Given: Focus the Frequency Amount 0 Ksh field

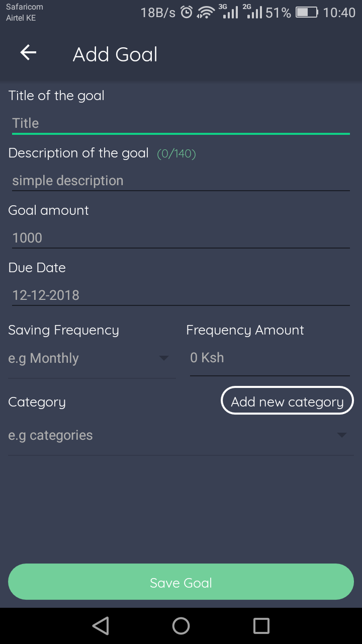Looking at the screenshot, I should coord(270,358).
